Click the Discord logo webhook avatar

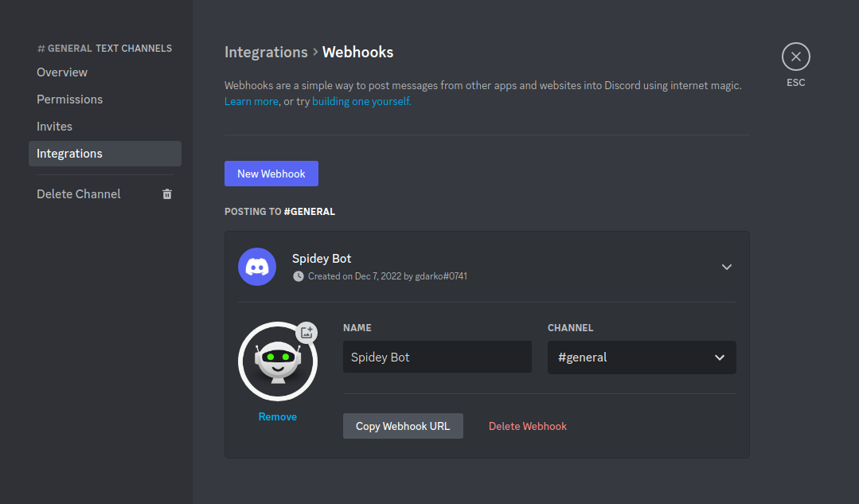coord(257,267)
